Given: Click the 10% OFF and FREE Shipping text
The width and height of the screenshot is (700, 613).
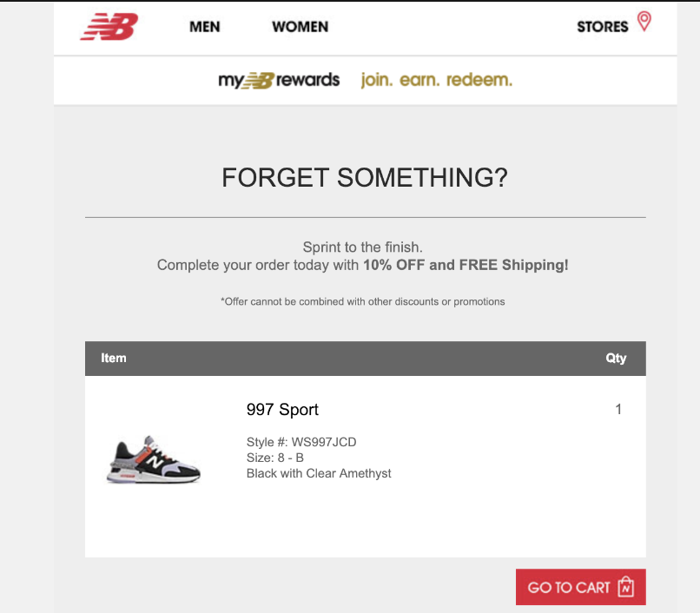Looking at the screenshot, I should point(466,265).
